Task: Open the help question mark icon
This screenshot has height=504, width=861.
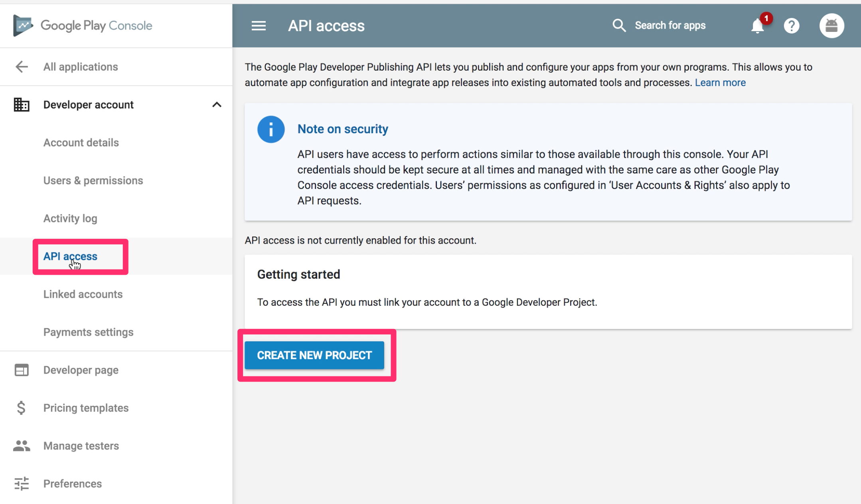Action: click(792, 26)
